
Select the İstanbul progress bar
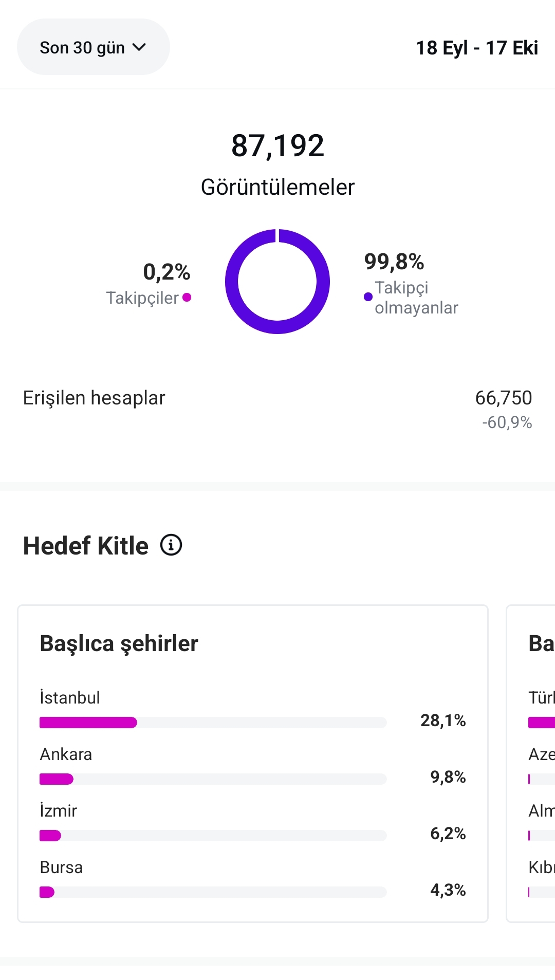[213, 723]
